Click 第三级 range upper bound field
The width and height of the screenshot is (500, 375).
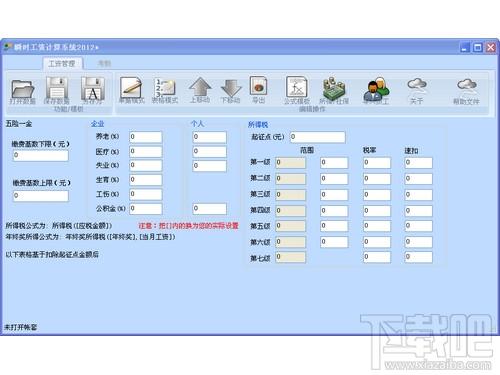coord(334,195)
